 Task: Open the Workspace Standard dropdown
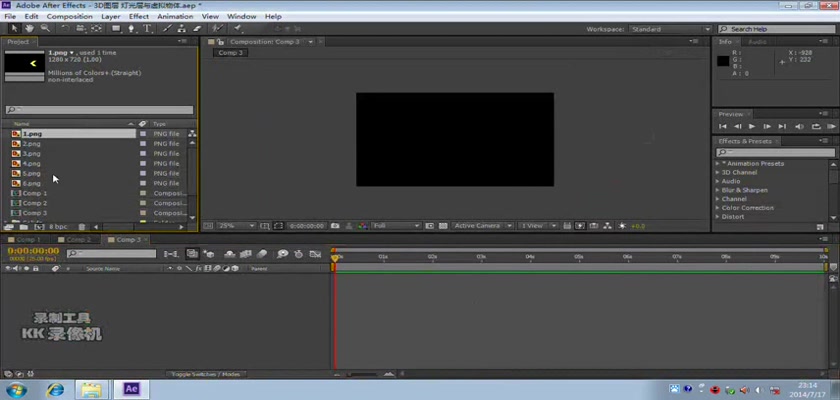point(670,29)
